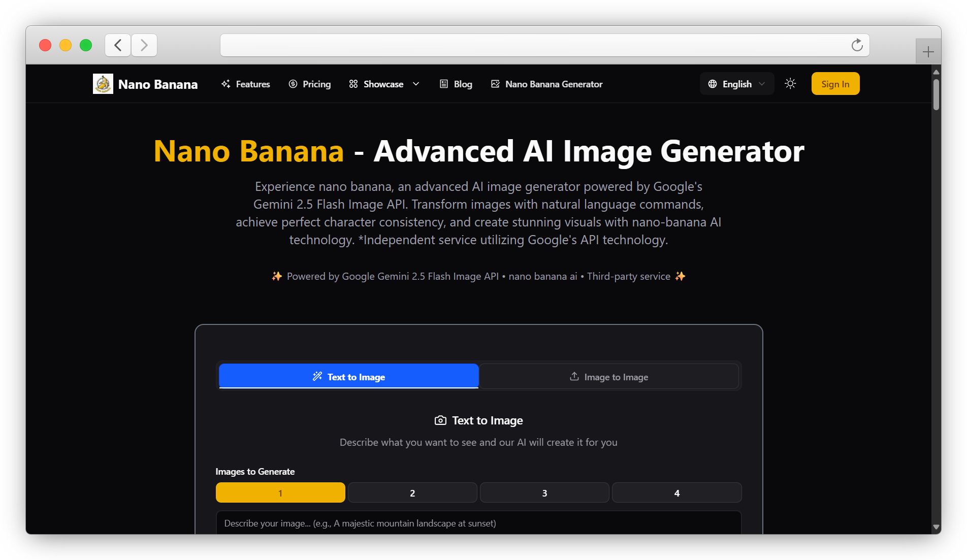The width and height of the screenshot is (967, 560).
Task: Open the English language dropdown
Action: (x=736, y=83)
